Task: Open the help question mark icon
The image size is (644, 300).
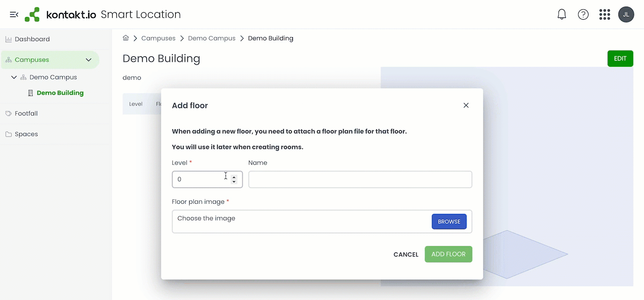Action: tap(583, 14)
